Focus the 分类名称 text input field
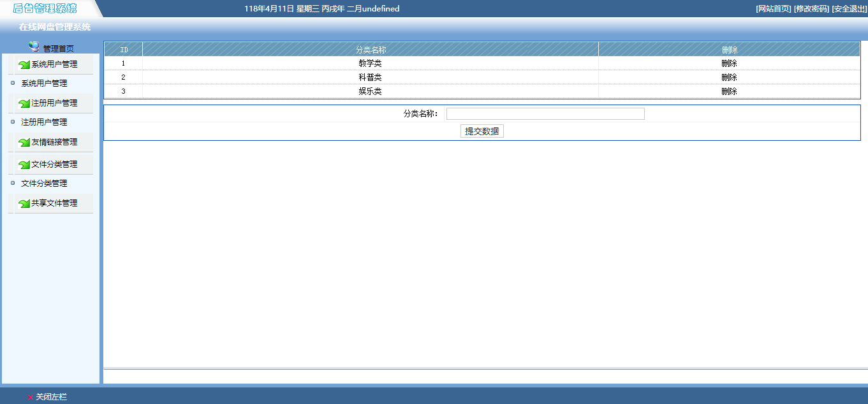This screenshot has height=404, width=868. [545, 113]
